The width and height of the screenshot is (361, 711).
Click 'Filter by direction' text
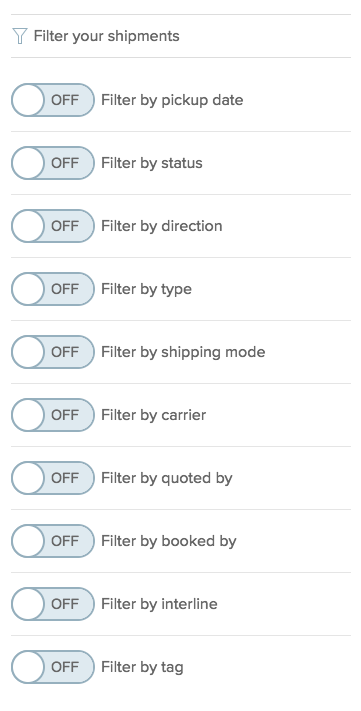click(x=161, y=226)
